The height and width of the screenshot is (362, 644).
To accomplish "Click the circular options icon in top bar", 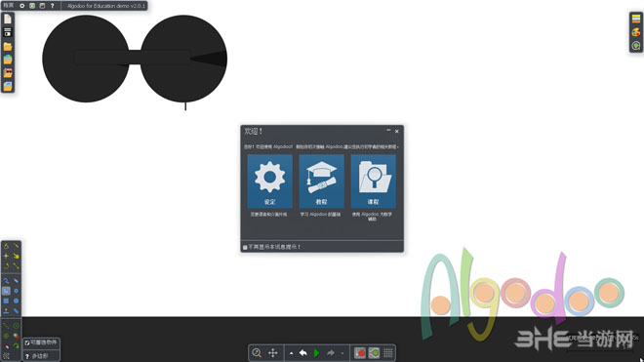I will coord(22,6).
